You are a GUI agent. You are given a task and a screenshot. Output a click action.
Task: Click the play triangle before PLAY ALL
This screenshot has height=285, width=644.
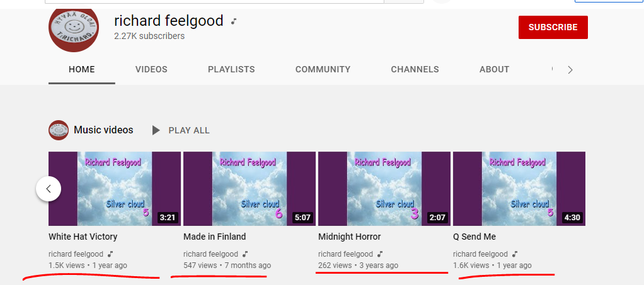pyautogui.click(x=156, y=130)
